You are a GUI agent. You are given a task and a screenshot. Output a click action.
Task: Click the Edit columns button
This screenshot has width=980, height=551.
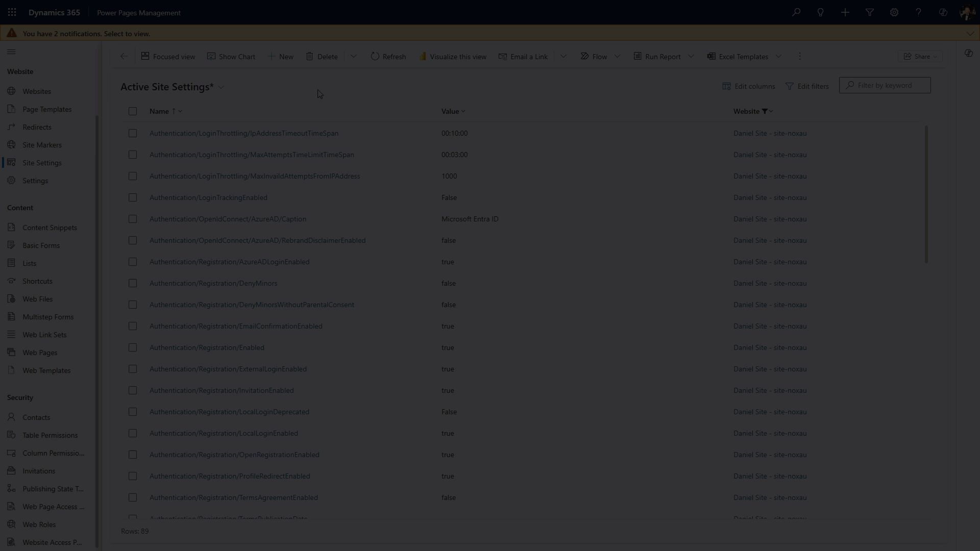749,86
